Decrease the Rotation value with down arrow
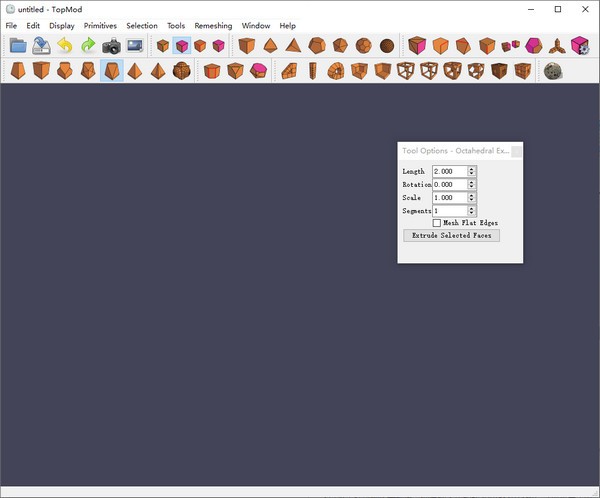The height and width of the screenshot is (498, 600). pyautogui.click(x=472, y=188)
